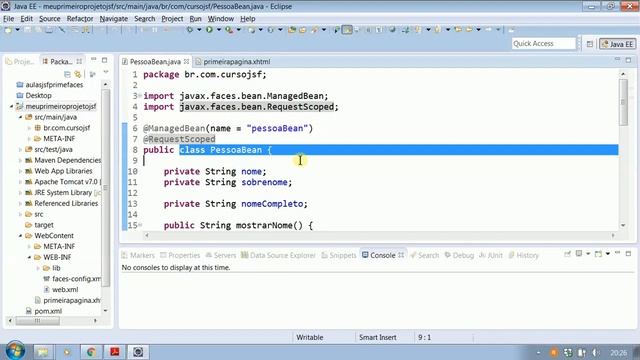Switch to primeirapagina.xhtml editor tab
This screenshot has height=360, width=640.
(x=233, y=62)
